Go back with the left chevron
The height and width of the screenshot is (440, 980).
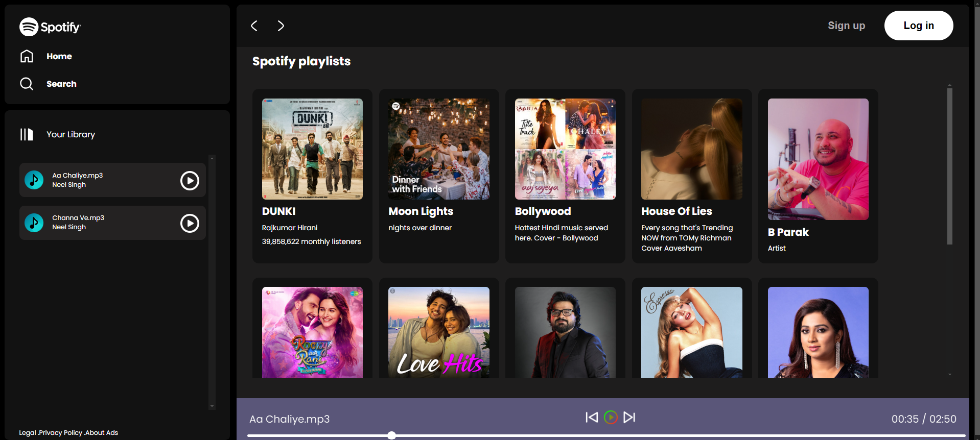pyautogui.click(x=254, y=26)
